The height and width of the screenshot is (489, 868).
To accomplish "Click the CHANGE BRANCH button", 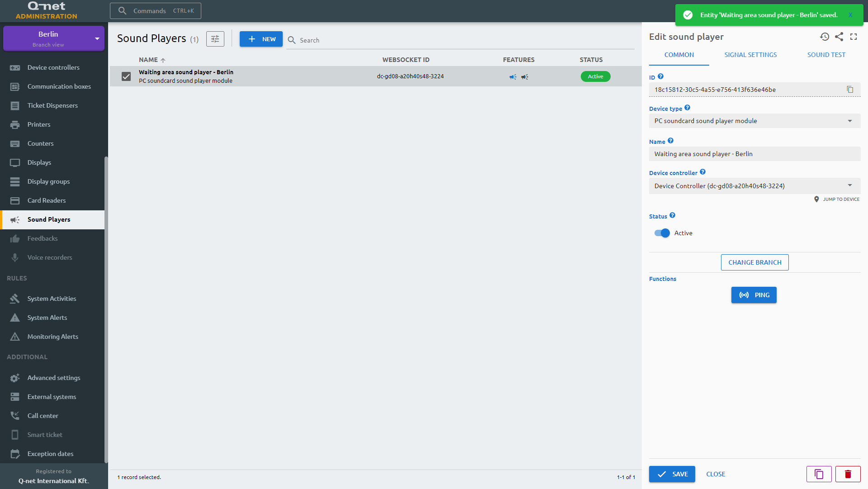I will tap(754, 262).
